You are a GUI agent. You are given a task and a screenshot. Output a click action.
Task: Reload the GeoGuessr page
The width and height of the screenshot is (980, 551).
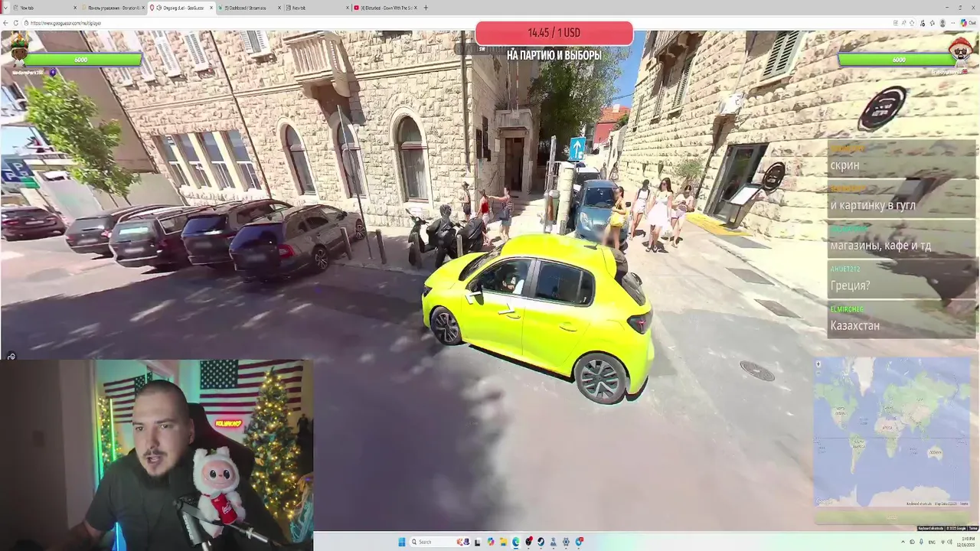coord(16,23)
